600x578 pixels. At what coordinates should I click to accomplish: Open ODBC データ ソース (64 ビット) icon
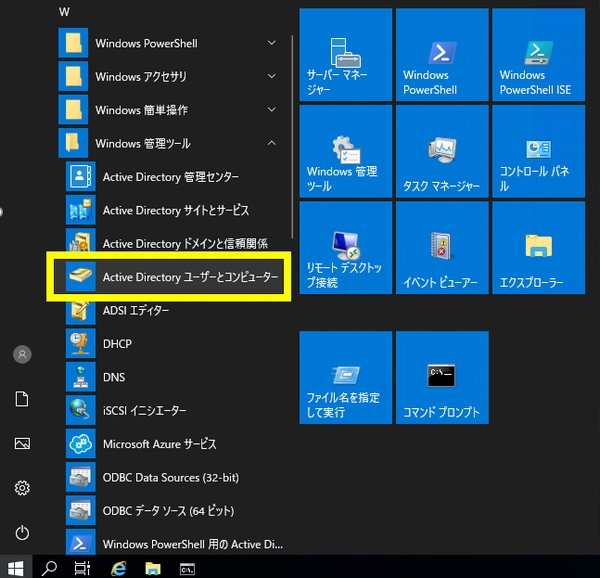[80, 510]
